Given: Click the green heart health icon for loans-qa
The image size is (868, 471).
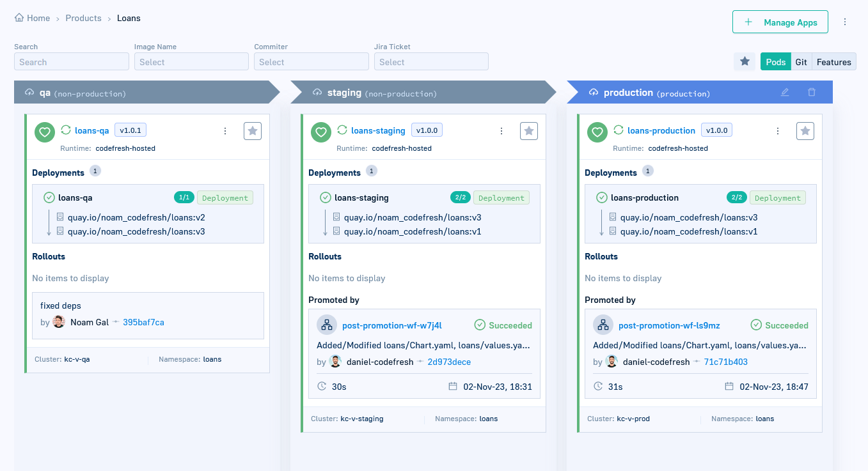Looking at the screenshot, I should 44,132.
